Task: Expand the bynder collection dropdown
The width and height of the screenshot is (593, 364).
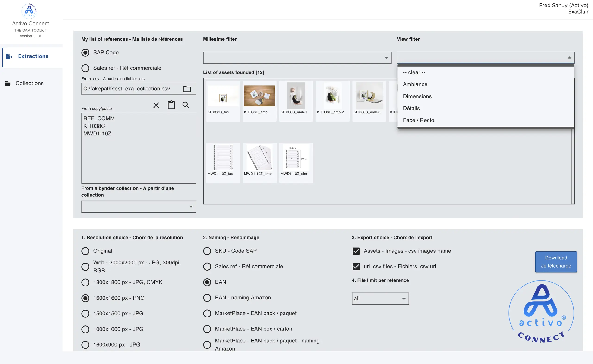Action: (x=139, y=207)
